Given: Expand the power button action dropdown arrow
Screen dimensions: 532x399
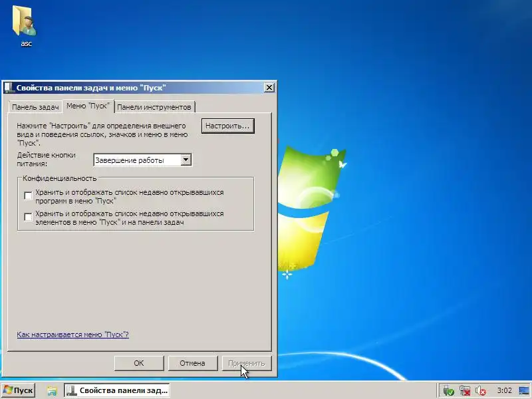Looking at the screenshot, I should coord(186,160).
